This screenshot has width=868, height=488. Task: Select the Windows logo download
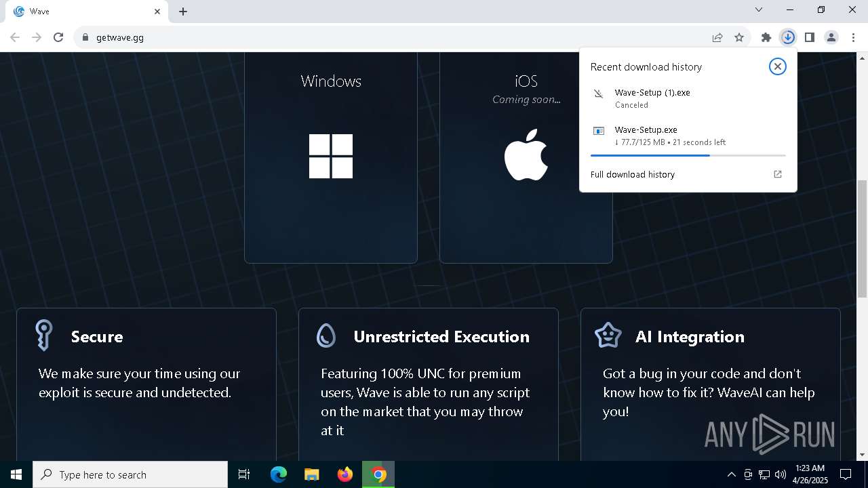[331, 156]
